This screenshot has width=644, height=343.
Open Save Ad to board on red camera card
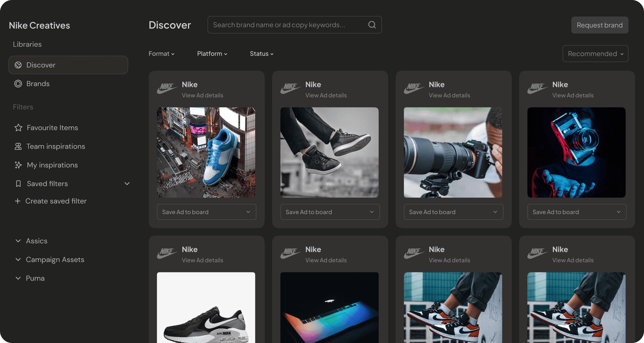(x=577, y=212)
